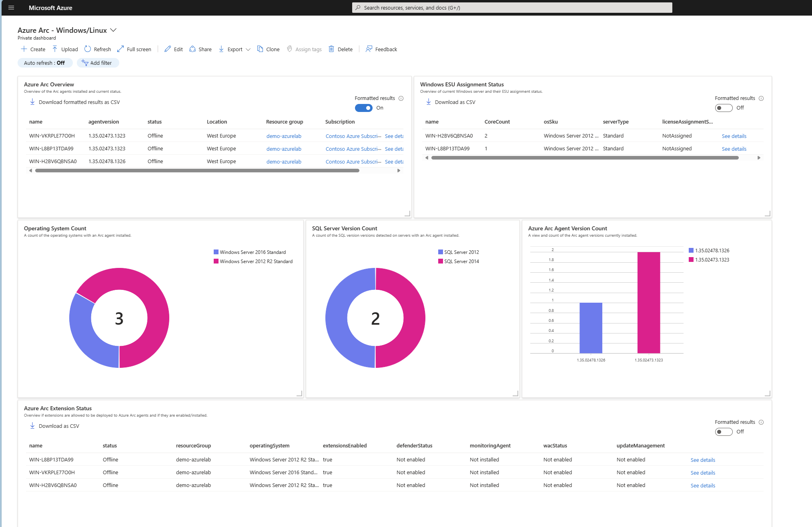Select Delete from the command bar

pyautogui.click(x=340, y=49)
